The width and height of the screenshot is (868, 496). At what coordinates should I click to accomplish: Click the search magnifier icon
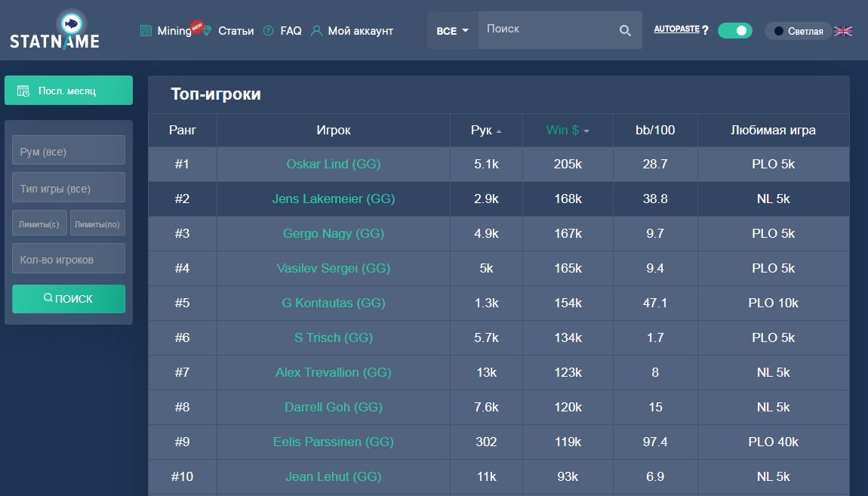pyautogui.click(x=625, y=30)
